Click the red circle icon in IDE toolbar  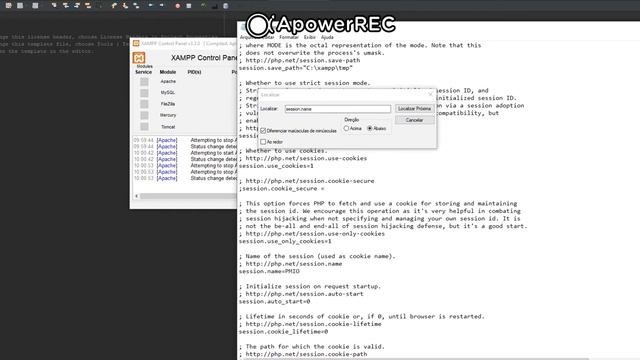[178, 6]
